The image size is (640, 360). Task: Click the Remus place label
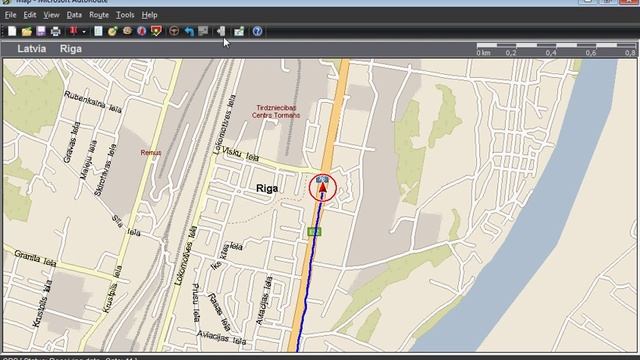[151, 153]
